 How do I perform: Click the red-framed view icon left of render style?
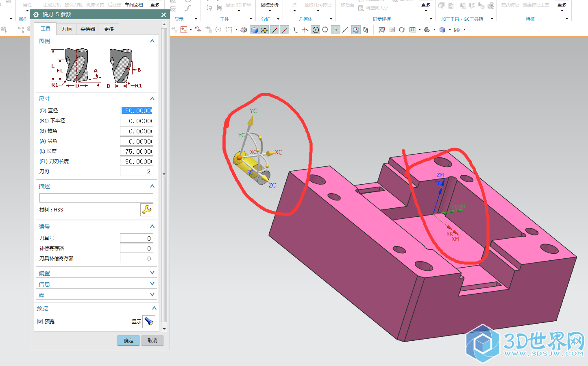coord(412,30)
